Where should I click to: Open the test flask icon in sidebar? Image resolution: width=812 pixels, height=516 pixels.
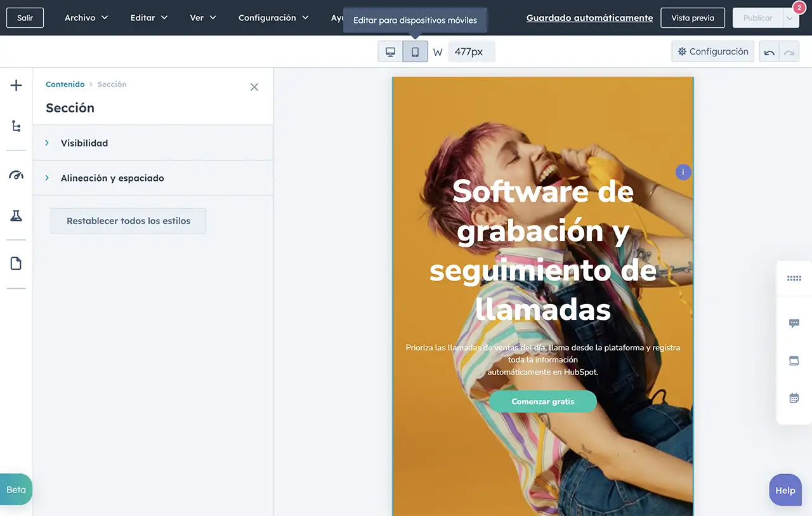coord(16,216)
